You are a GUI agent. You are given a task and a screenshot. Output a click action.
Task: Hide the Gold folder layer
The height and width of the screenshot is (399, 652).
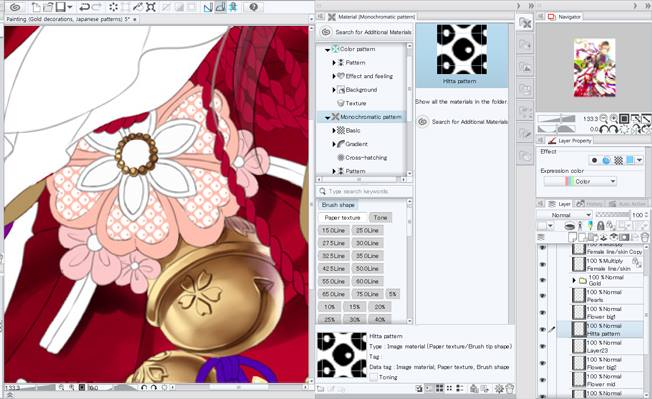pyautogui.click(x=542, y=280)
